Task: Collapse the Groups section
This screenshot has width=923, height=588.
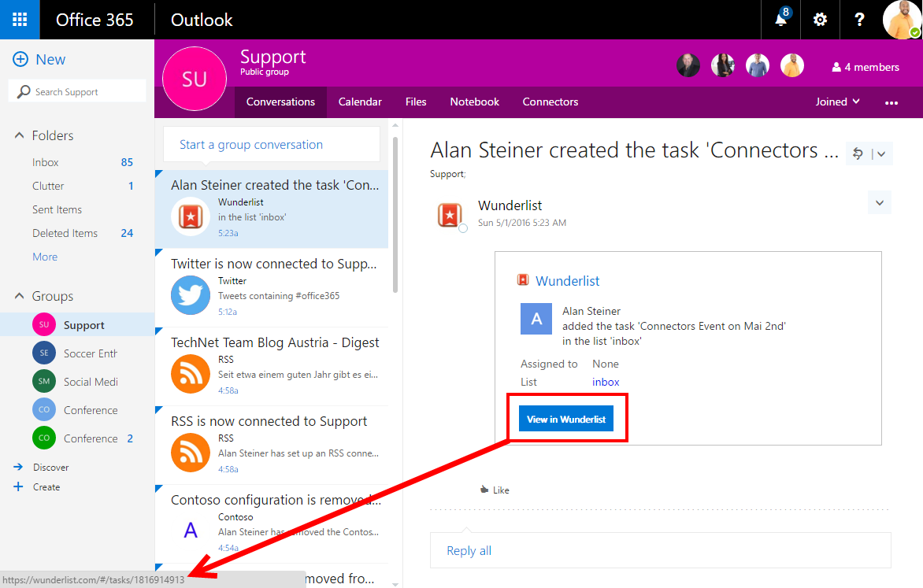Action: point(20,296)
